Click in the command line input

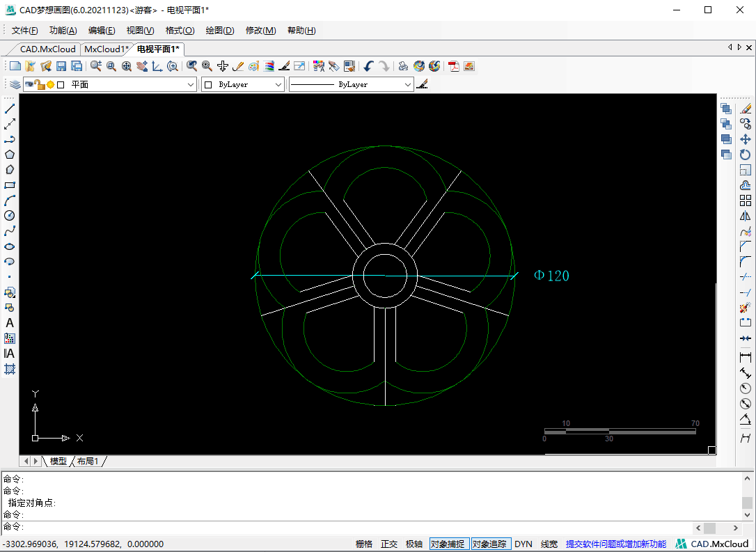click(348, 528)
